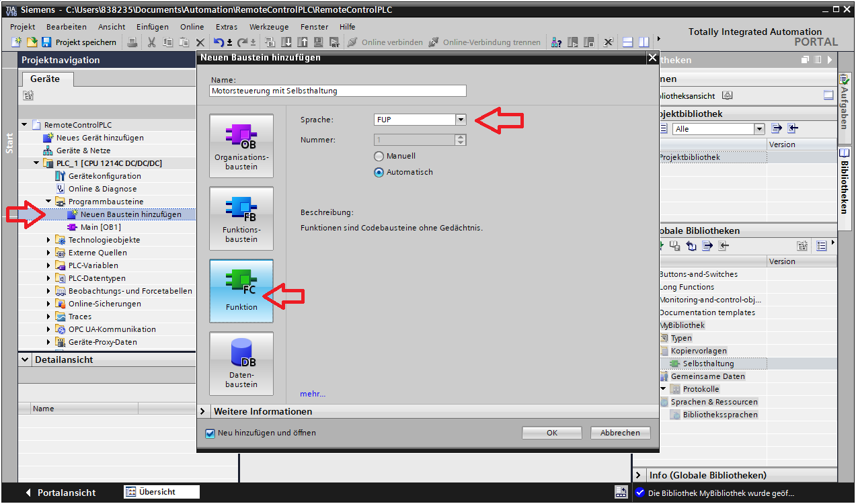
Task: Click the download to device icon
Action: (286, 42)
